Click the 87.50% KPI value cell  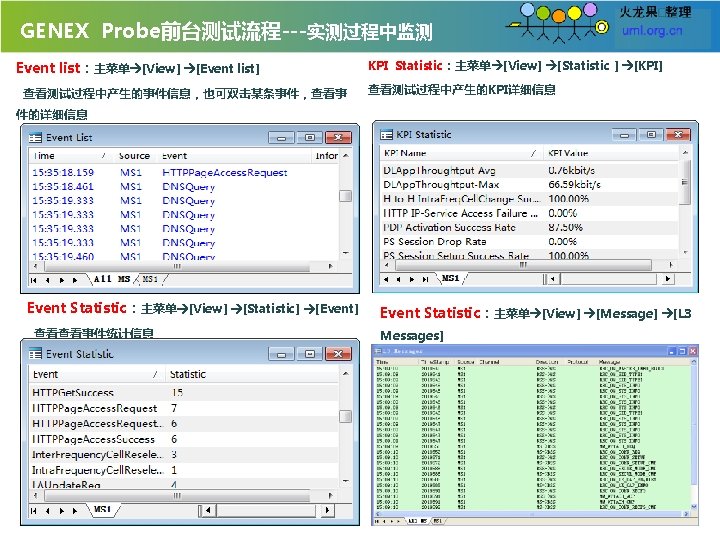pyautogui.click(x=565, y=228)
